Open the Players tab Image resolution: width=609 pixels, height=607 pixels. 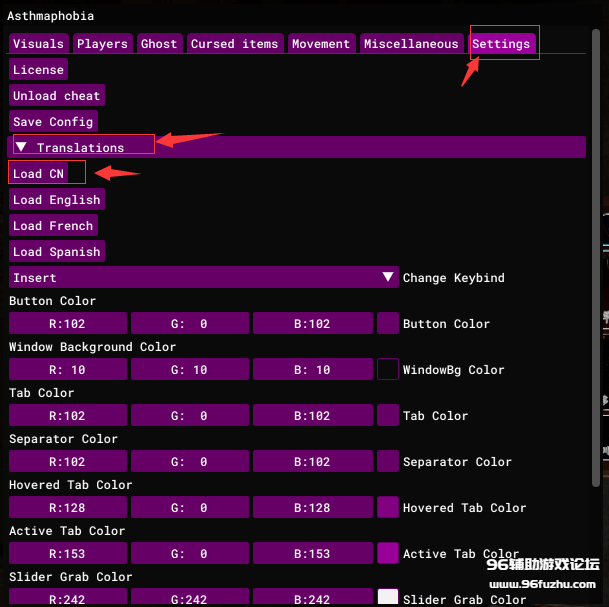pos(102,44)
